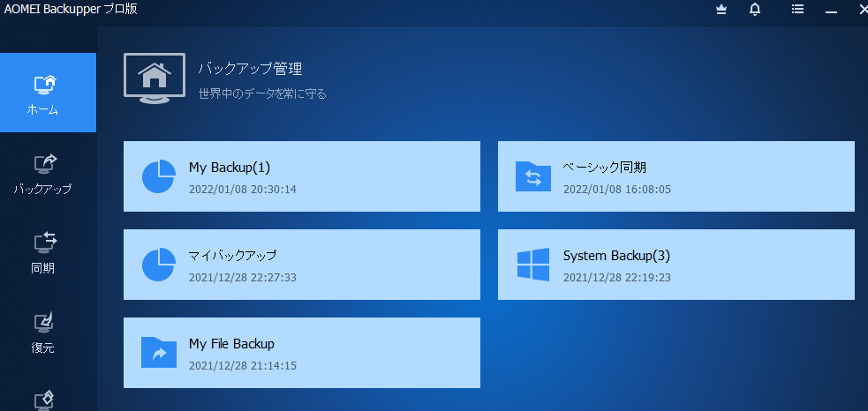Click the 世界中のデータを常に守る subtitle
This screenshot has height=411, width=868.
tap(262, 94)
